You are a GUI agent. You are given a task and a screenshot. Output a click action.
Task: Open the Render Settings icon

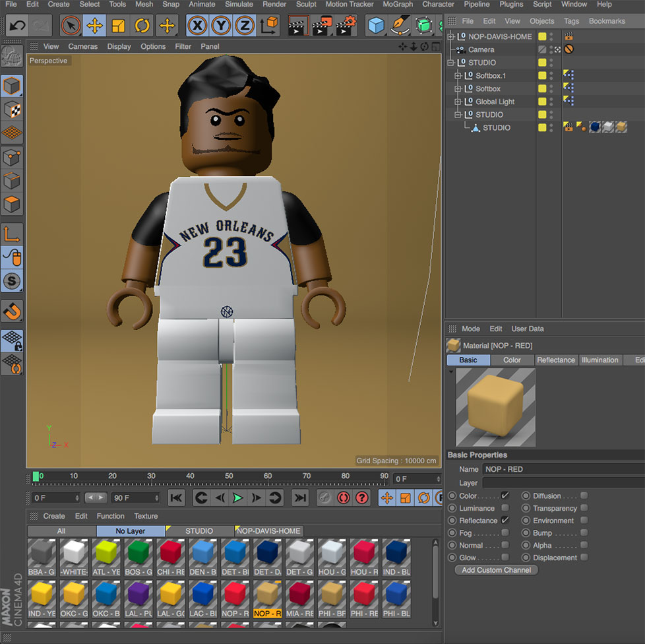[348, 25]
